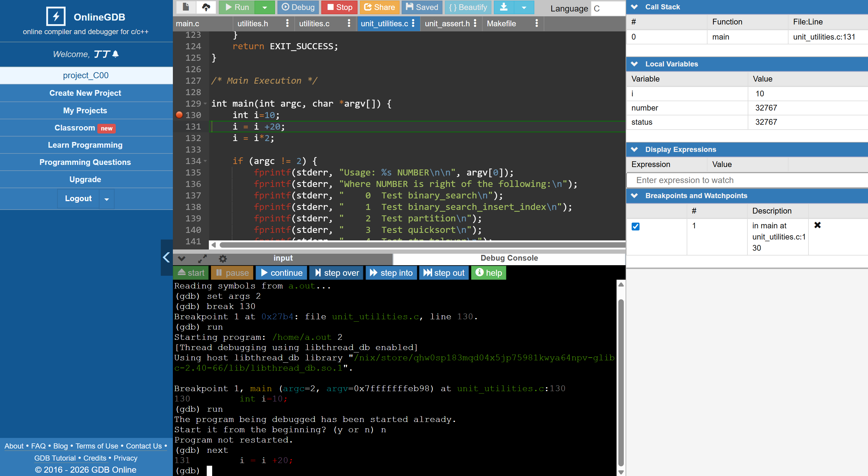868x476 pixels.
Task: Open the Debug Console tab
Action: click(x=509, y=258)
